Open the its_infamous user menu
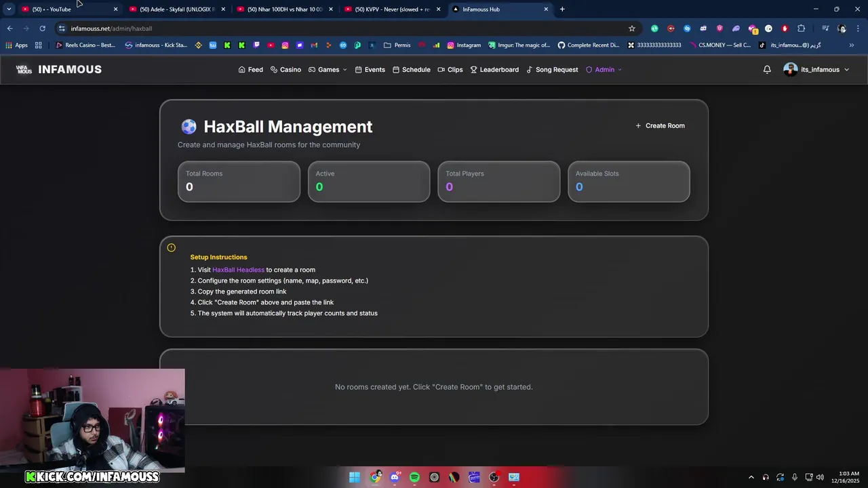The width and height of the screenshot is (868, 488). [x=816, y=70]
